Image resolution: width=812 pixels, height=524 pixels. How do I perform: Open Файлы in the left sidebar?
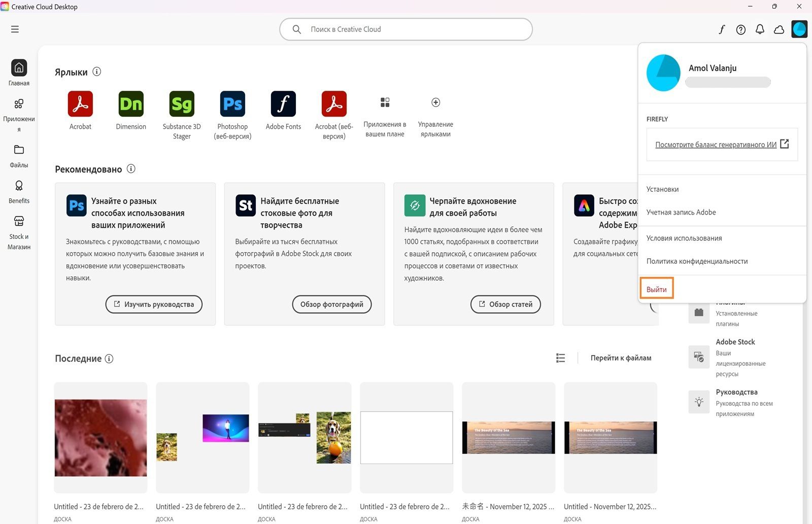click(19, 156)
